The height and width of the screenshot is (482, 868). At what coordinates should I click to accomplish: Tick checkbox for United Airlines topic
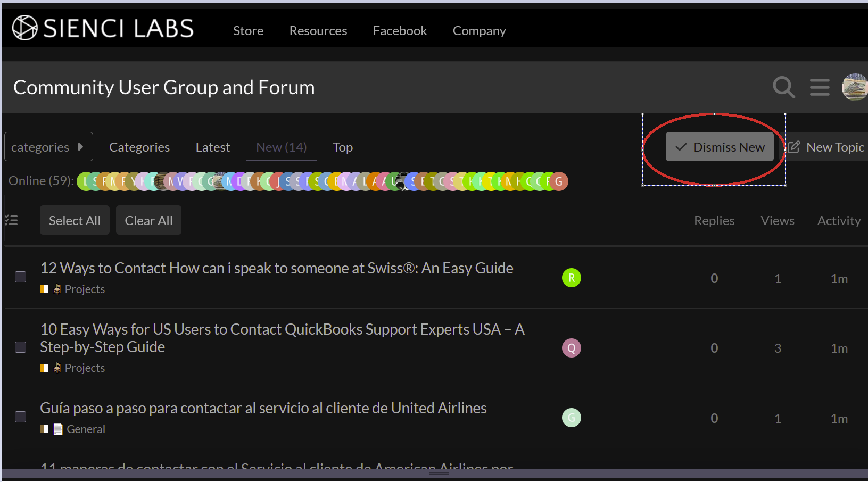(x=21, y=417)
